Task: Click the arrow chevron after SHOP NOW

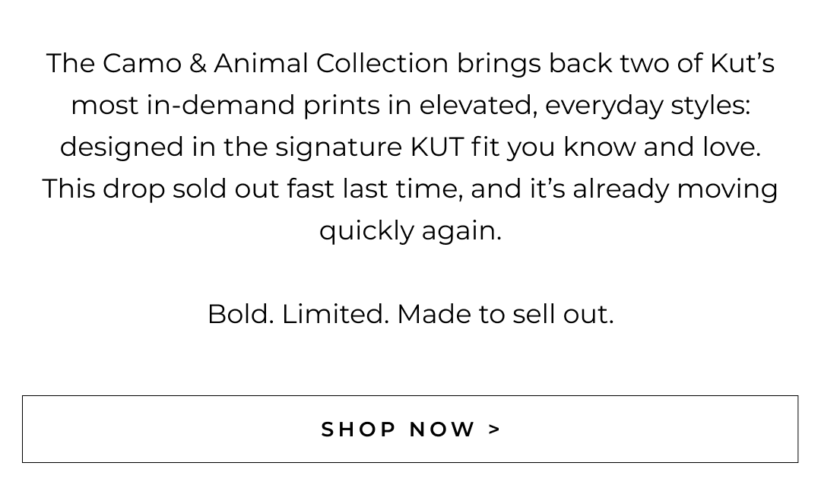Action: click(x=495, y=430)
